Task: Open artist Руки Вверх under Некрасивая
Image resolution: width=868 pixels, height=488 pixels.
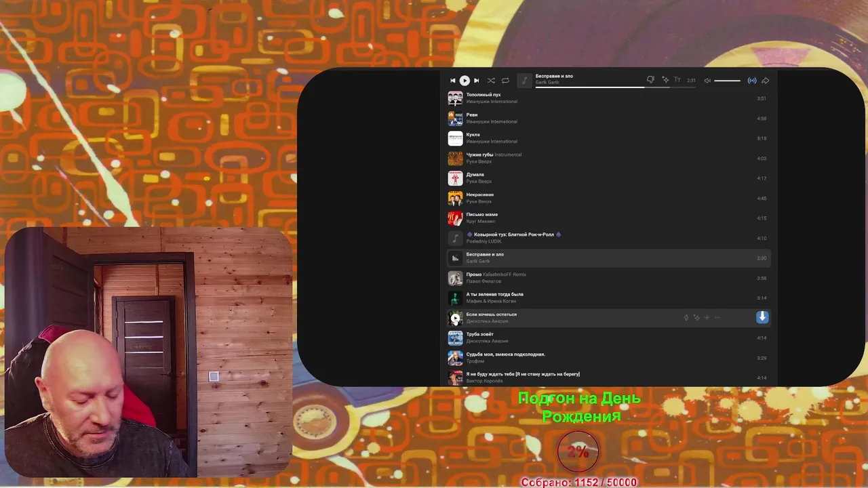Action: tap(479, 201)
